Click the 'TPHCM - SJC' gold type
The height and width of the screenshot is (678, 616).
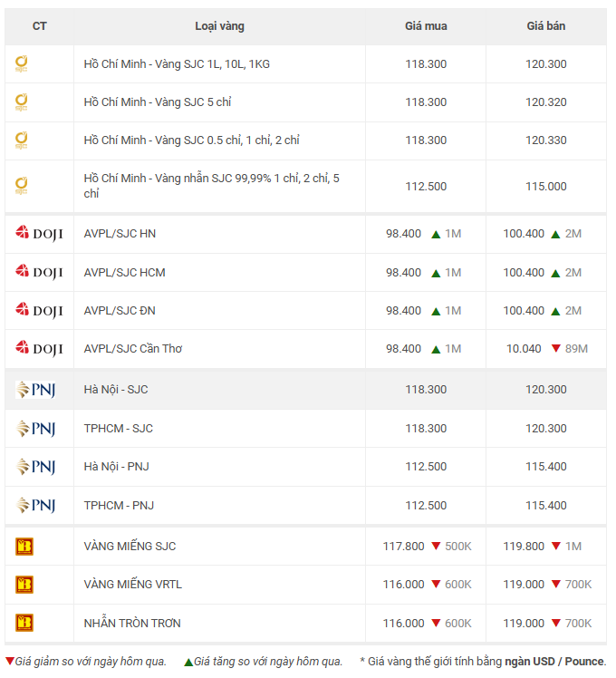point(119,429)
